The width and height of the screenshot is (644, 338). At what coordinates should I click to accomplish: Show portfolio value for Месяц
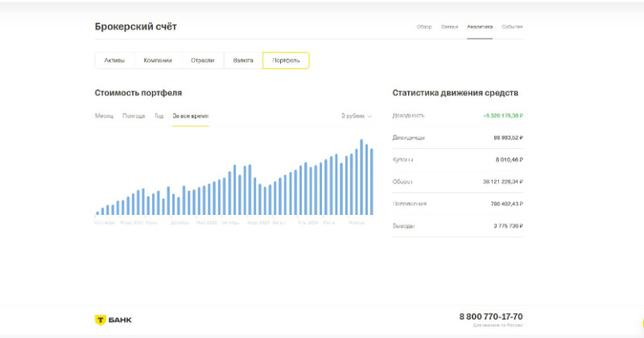point(104,116)
